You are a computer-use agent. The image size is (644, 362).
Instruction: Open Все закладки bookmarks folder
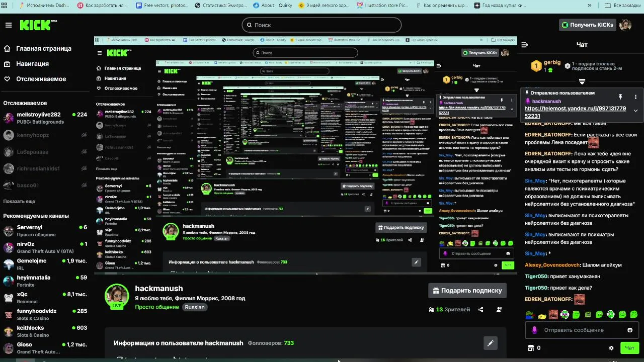coord(622,6)
